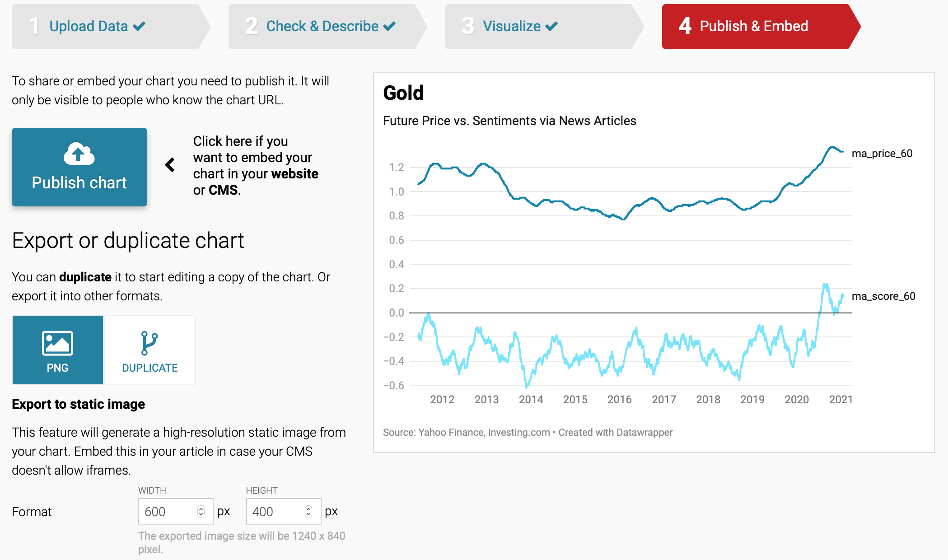The image size is (948, 560).
Task: Click the cloud upload icon
Action: 79,154
